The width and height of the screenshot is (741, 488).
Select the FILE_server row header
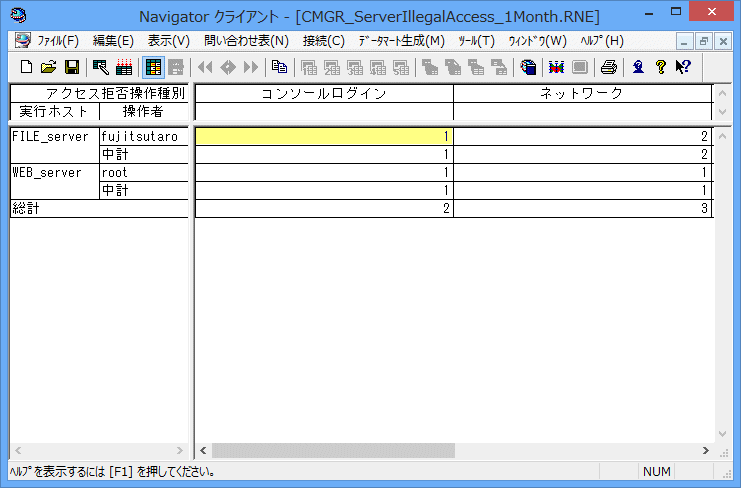(x=54, y=136)
